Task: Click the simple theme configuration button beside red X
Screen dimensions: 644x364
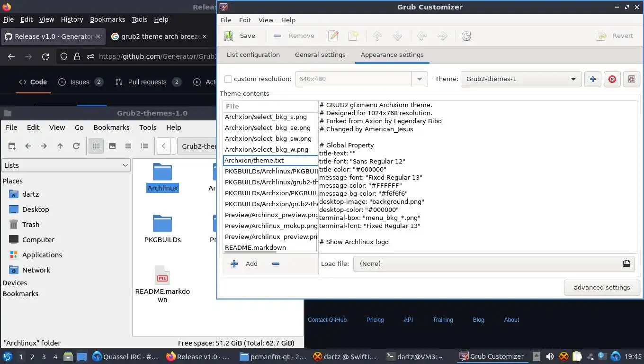Action: (631, 79)
